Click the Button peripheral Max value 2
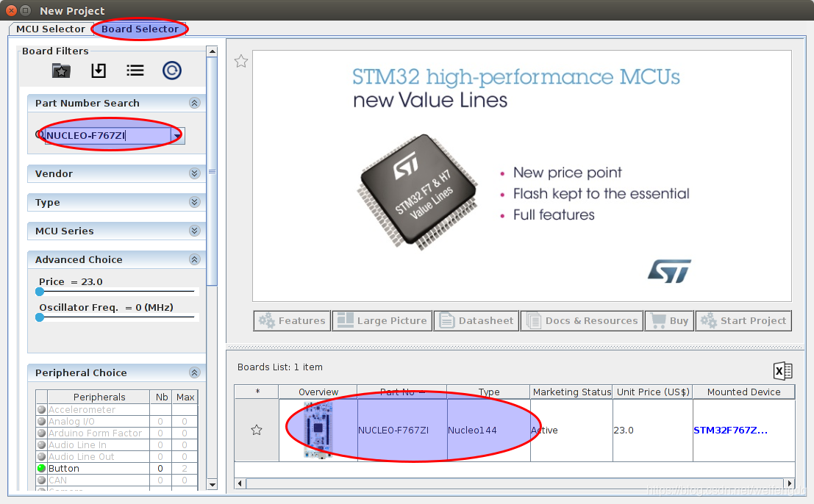The image size is (814, 504). (x=185, y=468)
